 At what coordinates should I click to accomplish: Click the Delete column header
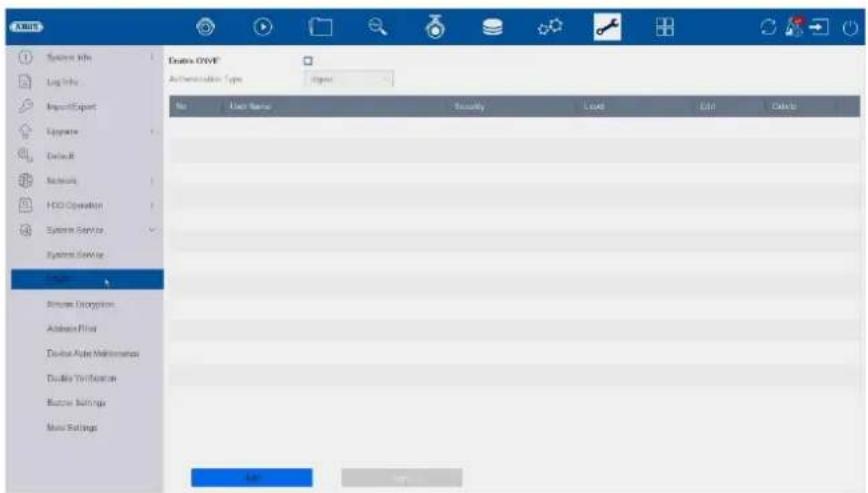(x=784, y=106)
